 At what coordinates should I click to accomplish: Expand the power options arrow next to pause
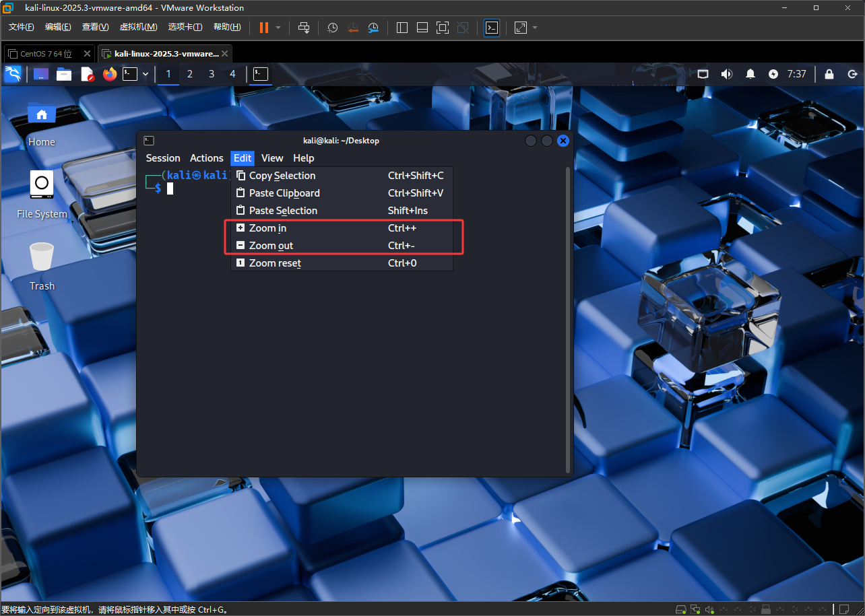click(278, 28)
